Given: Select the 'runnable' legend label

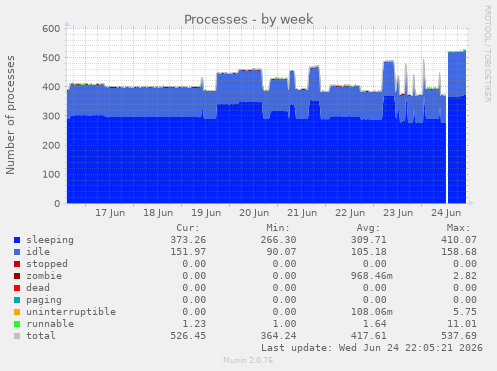Looking at the screenshot, I should (x=50, y=324).
